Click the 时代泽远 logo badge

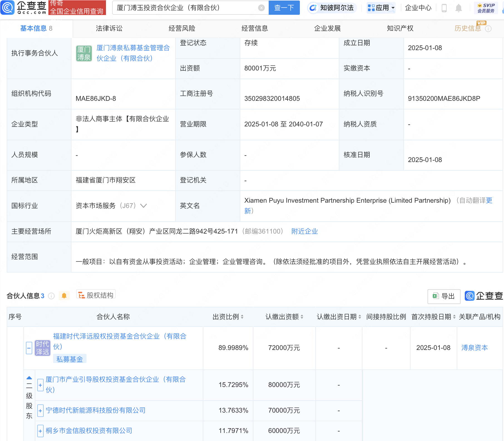click(x=42, y=348)
